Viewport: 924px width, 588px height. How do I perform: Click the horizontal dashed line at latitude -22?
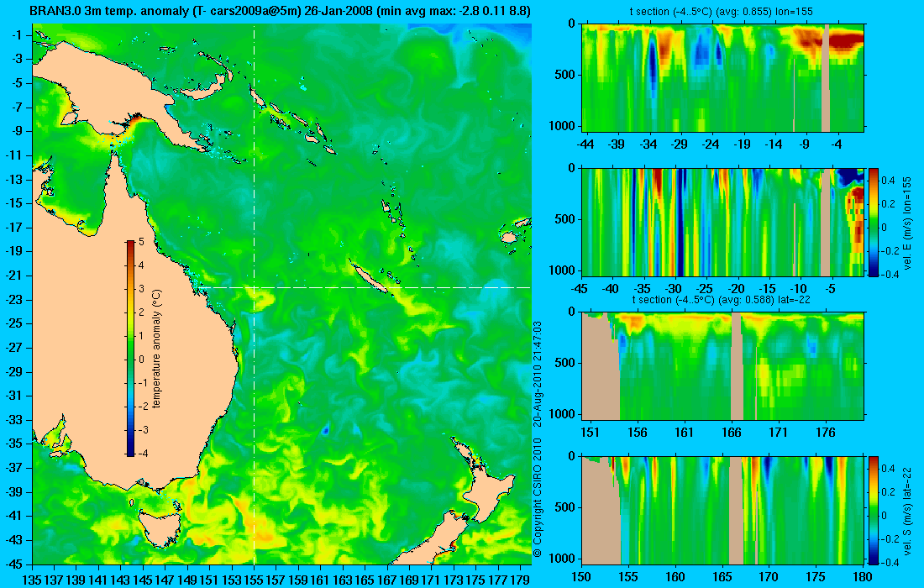[x=365, y=287]
